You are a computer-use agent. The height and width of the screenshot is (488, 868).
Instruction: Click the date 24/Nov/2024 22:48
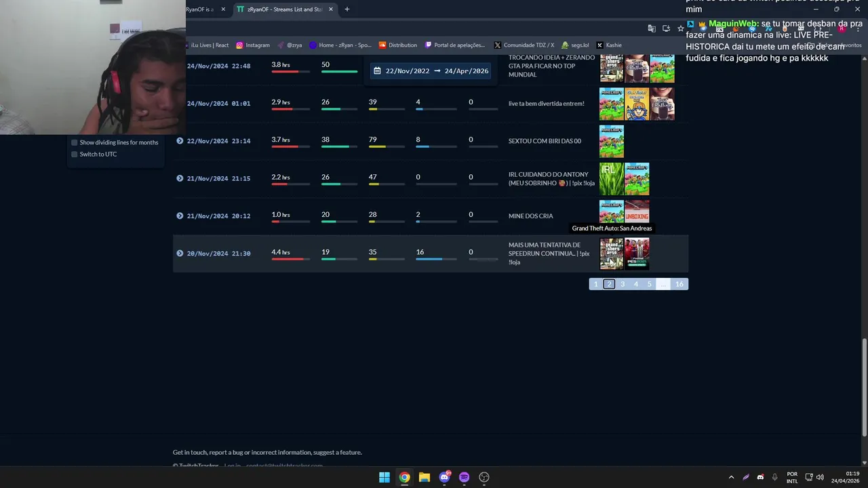coord(218,66)
